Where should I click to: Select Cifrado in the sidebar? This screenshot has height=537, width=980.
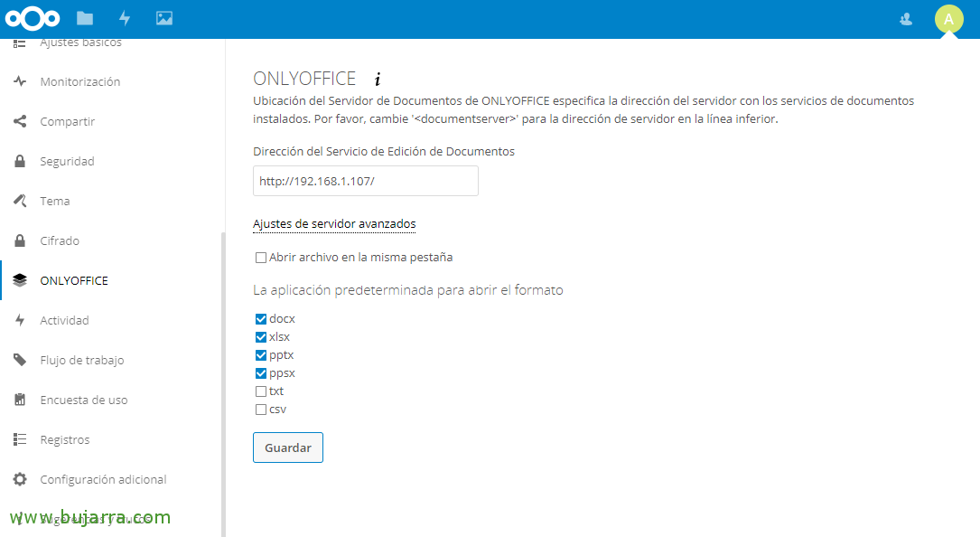point(60,240)
